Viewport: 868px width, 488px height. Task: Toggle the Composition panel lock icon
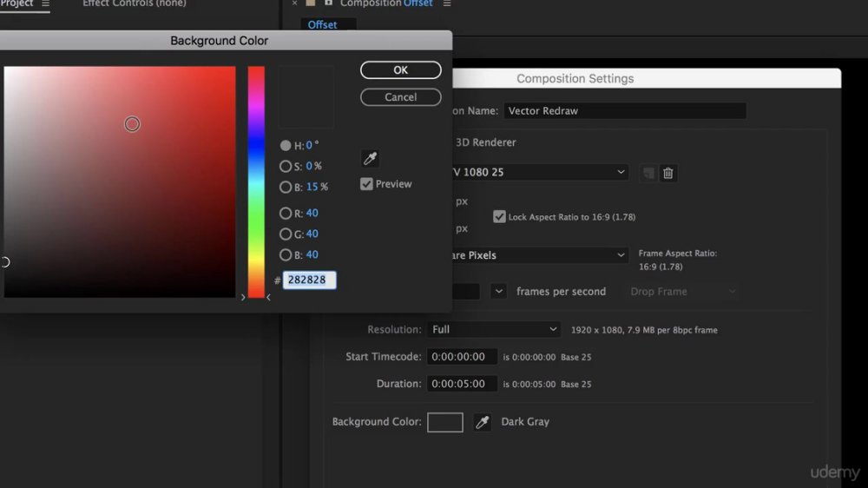(x=328, y=3)
